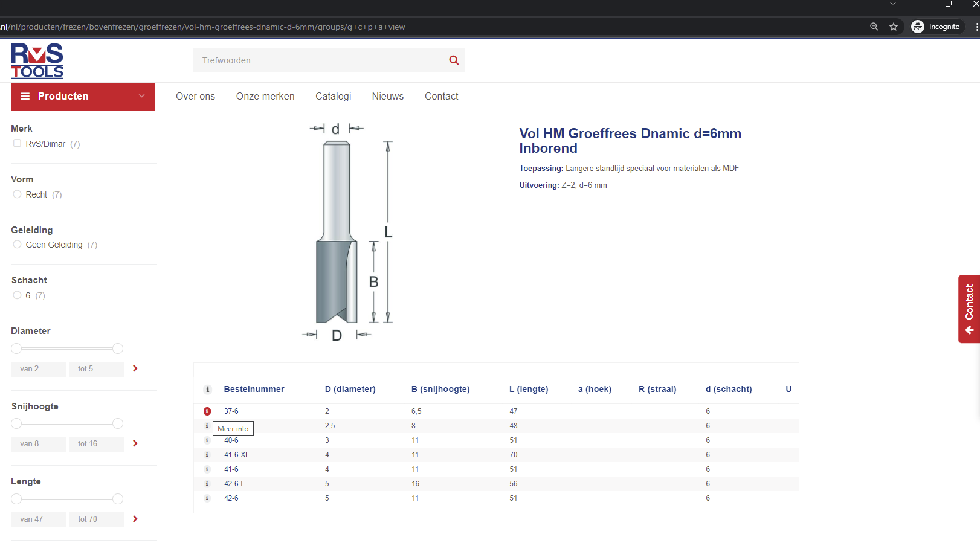Sort by L (lengte) column header

click(529, 390)
